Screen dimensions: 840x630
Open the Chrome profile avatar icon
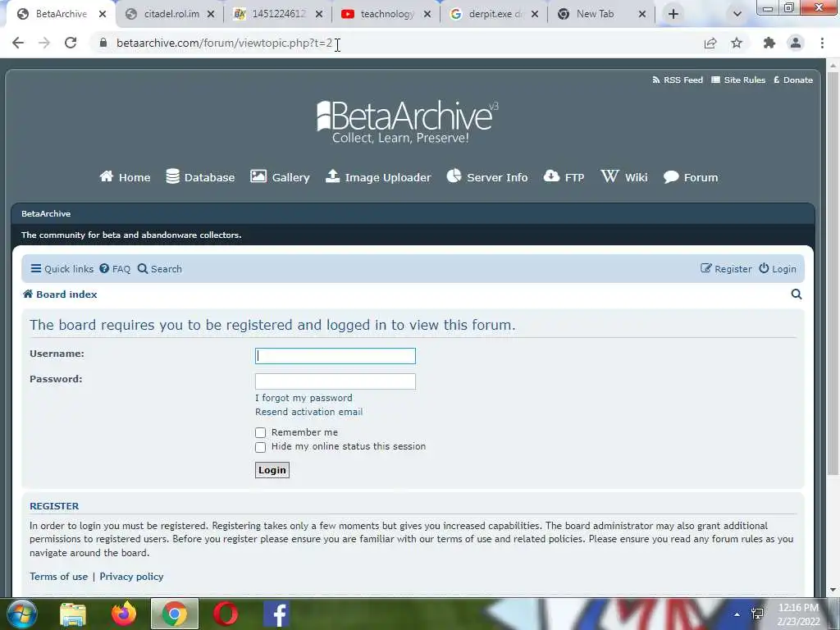tap(796, 43)
